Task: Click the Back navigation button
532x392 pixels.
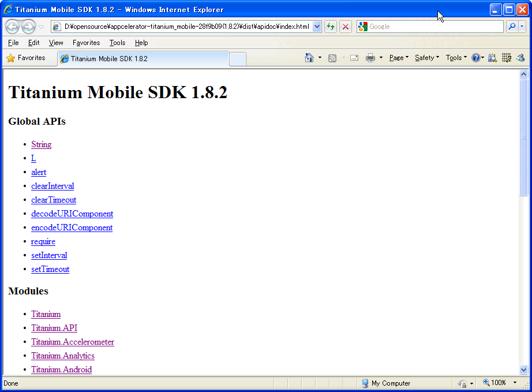Action: pos(13,27)
